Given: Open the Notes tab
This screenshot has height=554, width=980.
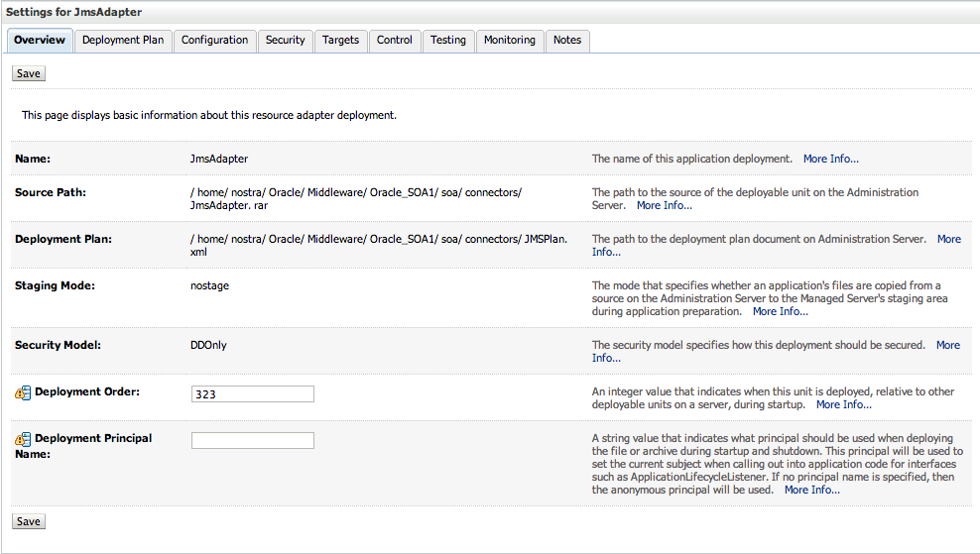Looking at the screenshot, I should [567, 41].
